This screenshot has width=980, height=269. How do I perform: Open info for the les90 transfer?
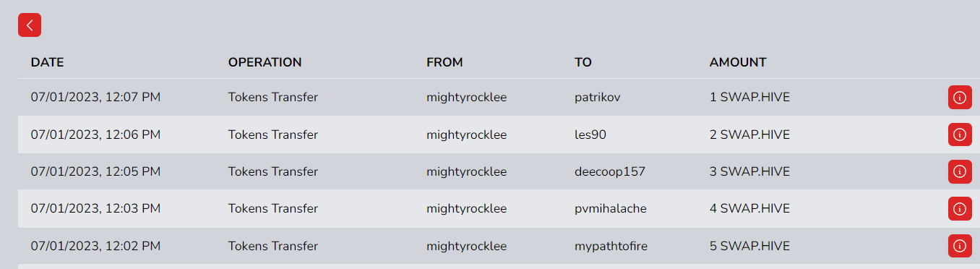pos(960,134)
